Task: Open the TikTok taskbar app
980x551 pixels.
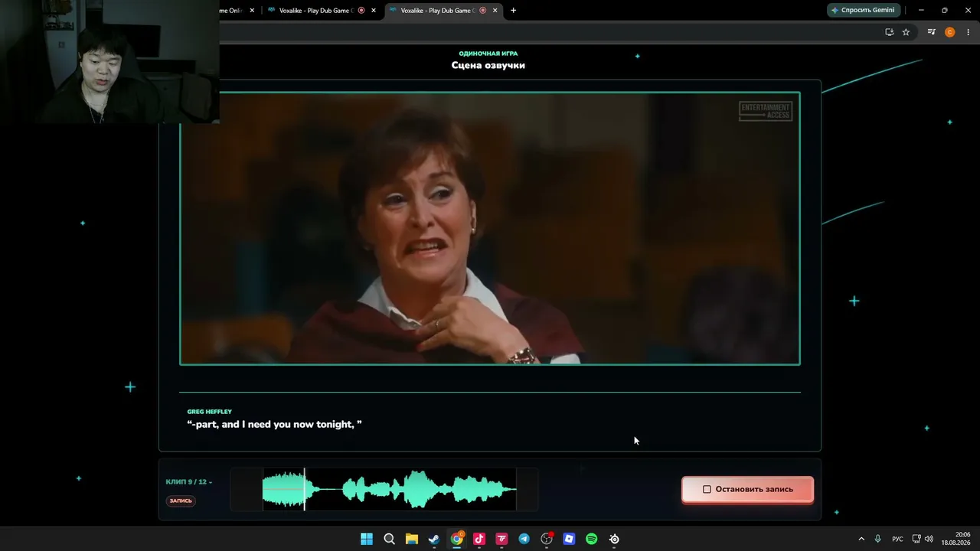Action: pyautogui.click(x=479, y=539)
